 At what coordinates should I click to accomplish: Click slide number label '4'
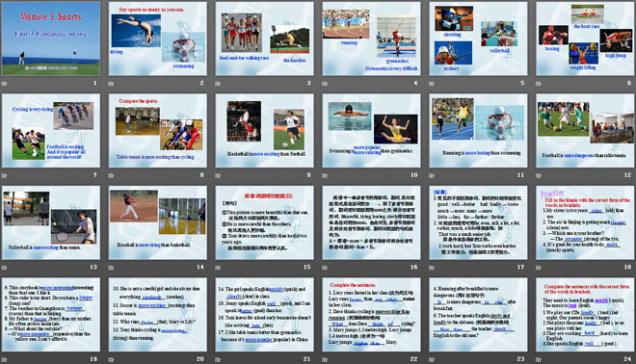(415, 83)
